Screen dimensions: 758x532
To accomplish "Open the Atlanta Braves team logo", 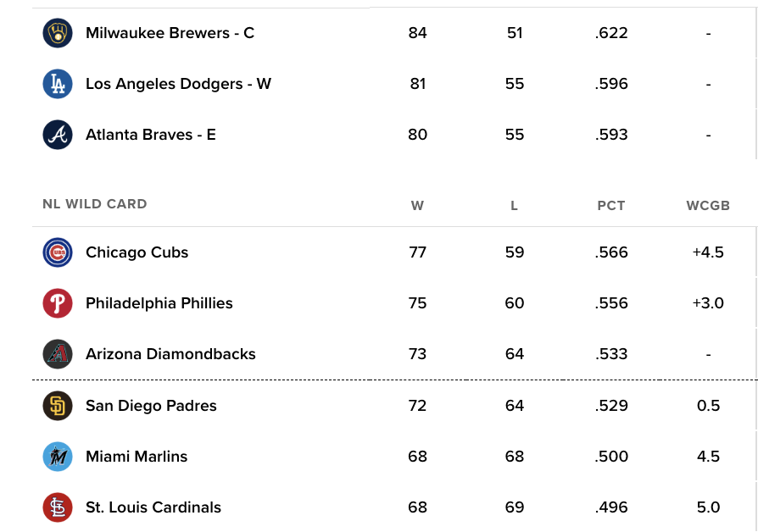I will tap(58, 135).
